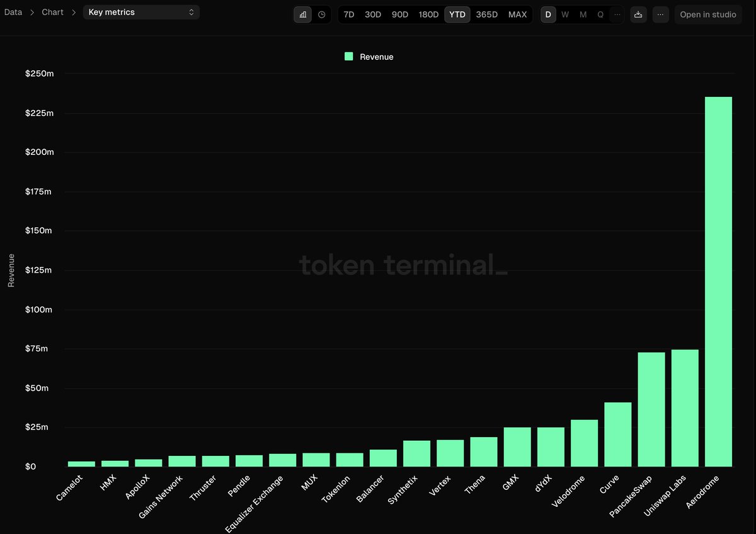Click the Uniswap Labs axis label

pyautogui.click(x=665, y=496)
